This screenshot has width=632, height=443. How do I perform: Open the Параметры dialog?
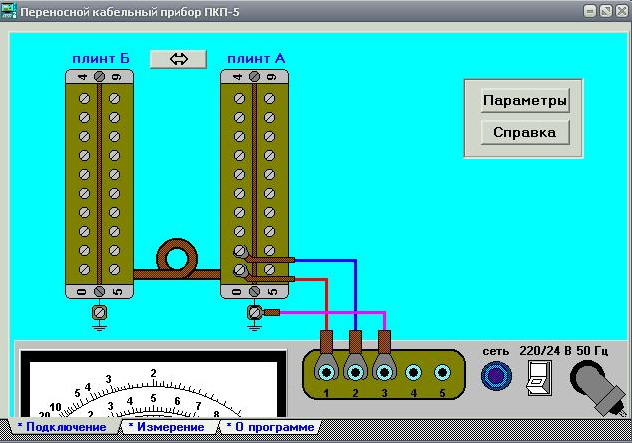[525, 100]
